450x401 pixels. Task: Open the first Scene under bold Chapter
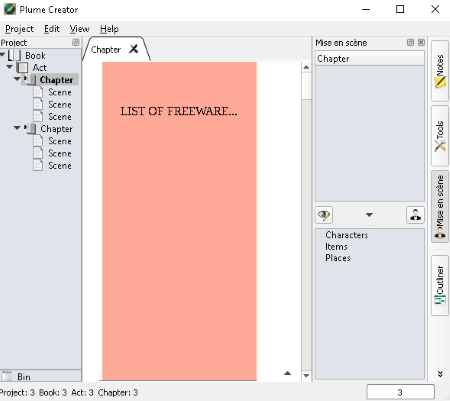(60, 92)
